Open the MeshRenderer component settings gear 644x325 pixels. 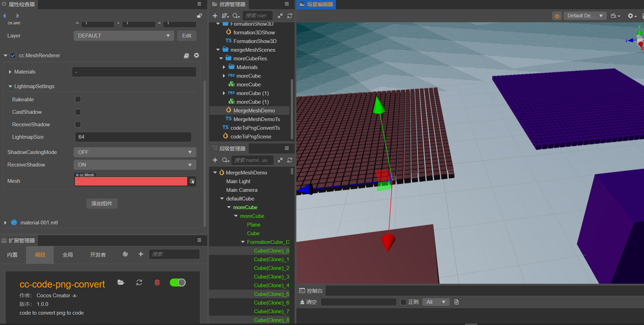pos(197,55)
